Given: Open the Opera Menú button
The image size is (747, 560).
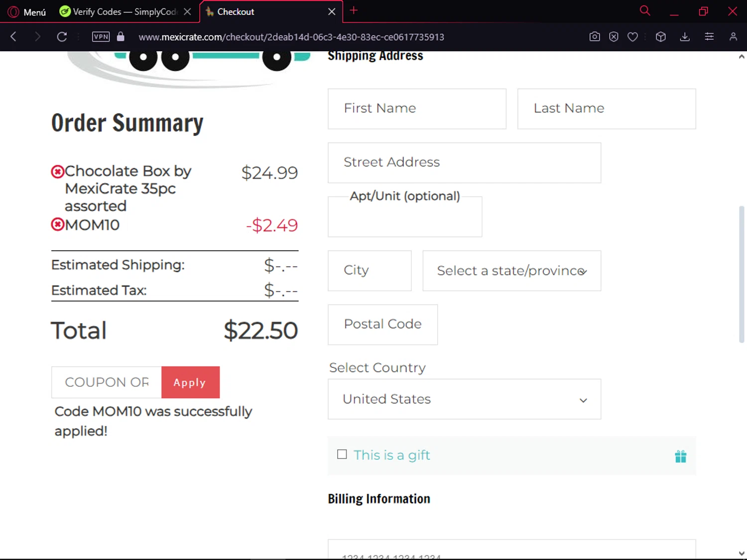Looking at the screenshot, I should (27, 12).
